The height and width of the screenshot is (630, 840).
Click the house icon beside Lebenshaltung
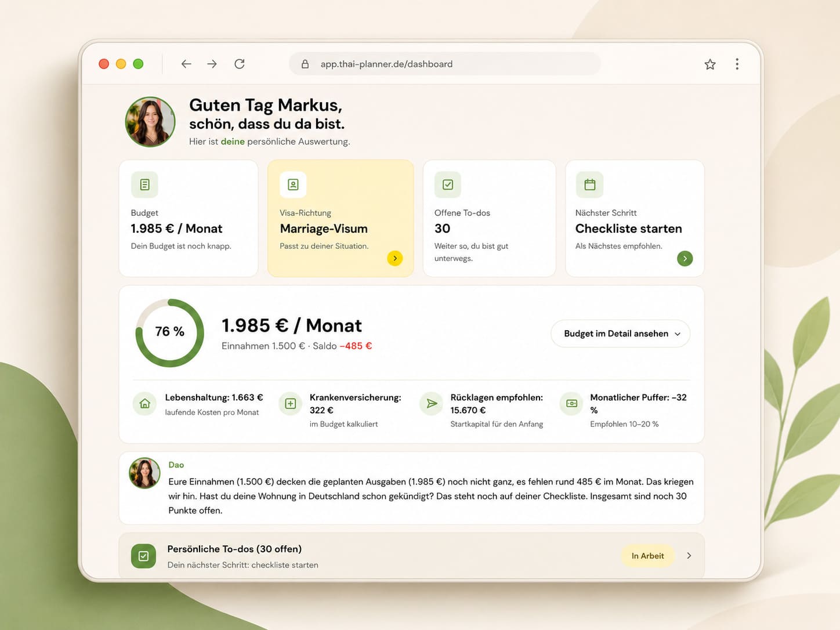145,404
